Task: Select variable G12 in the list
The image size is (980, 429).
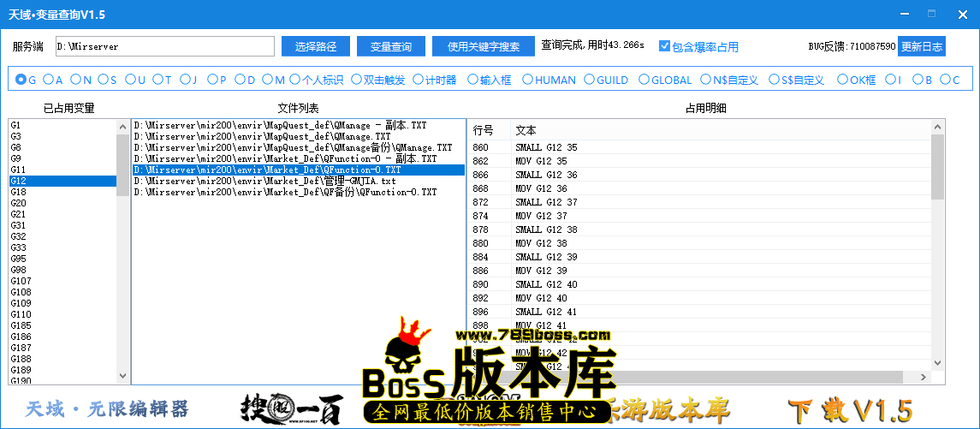Action: click(x=62, y=181)
